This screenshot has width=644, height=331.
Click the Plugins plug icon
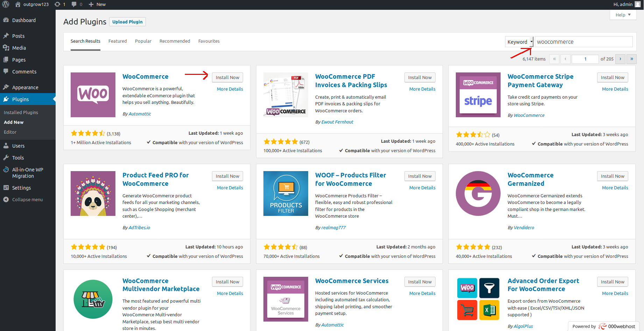pos(6,99)
